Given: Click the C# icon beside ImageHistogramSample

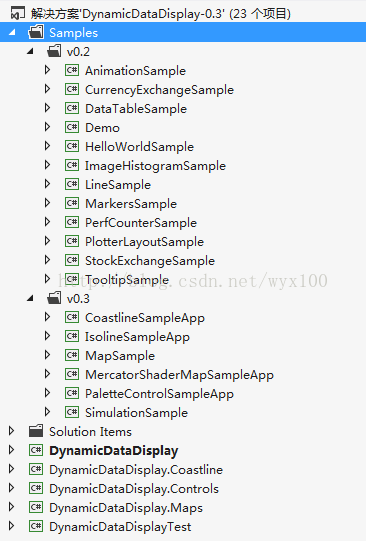Looking at the screenshot, I should coord(72,165).
